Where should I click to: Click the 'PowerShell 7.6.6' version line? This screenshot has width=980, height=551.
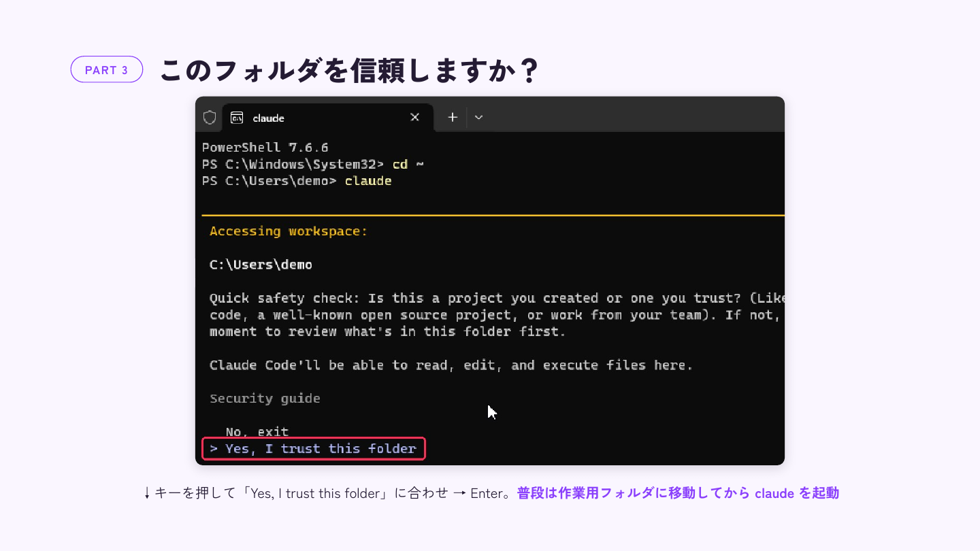(x=265, y=148)
